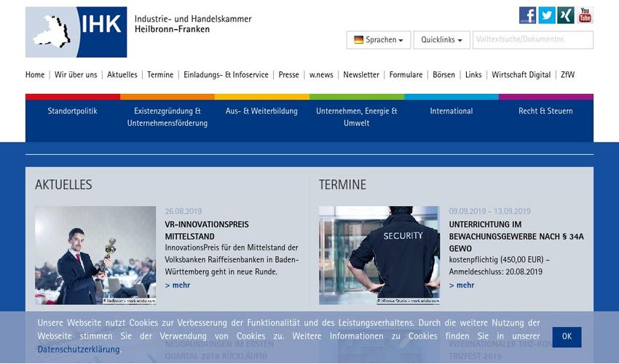
Task: Click the AKTUELLES section heading
Action: point(63,185)
